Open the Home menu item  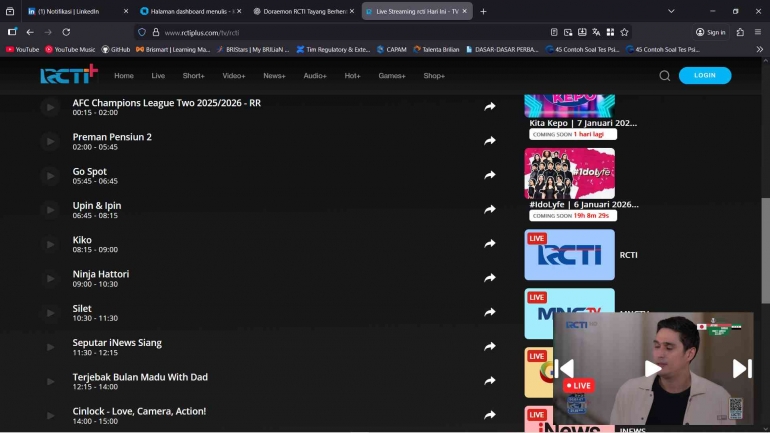(x=124, y=76)
